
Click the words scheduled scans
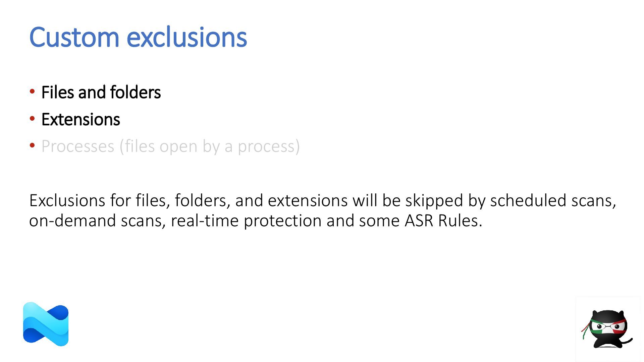click(x=553, y=200)
